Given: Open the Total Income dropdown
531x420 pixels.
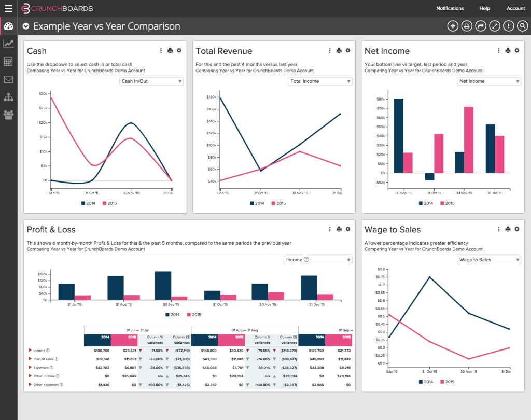Looking at the screenshot, I should tap(320, 81).
